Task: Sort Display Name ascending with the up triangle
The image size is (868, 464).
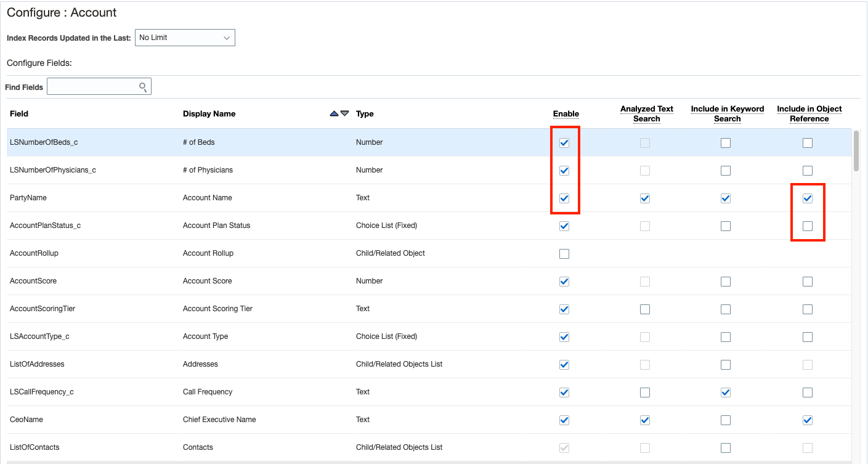Action: point(333,113)
